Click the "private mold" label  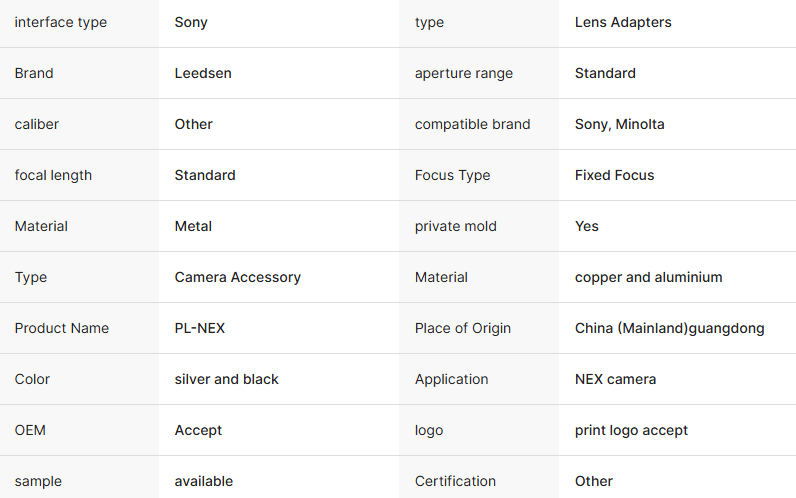pos(456,226)
